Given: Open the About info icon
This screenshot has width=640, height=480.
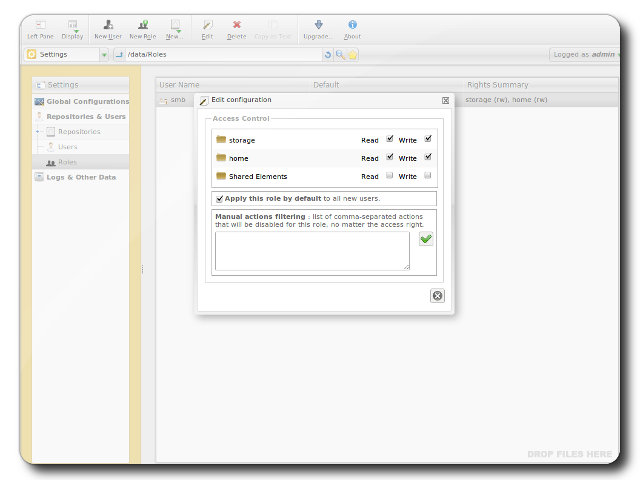Looking at the screenshot, I should (352, 24).
